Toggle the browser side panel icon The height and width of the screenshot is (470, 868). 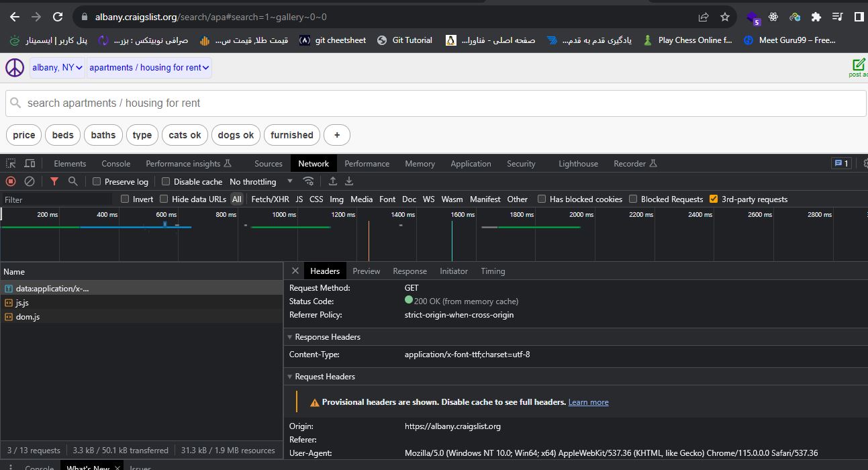pos(859,17)
